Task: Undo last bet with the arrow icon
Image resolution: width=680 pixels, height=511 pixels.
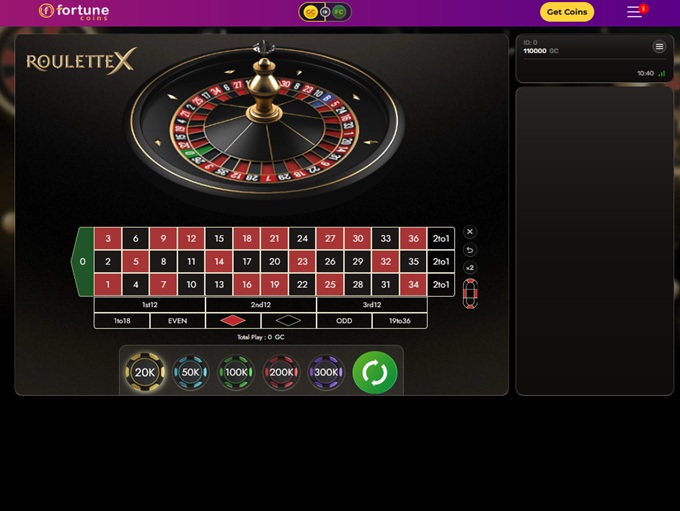Action: point(470,250)
